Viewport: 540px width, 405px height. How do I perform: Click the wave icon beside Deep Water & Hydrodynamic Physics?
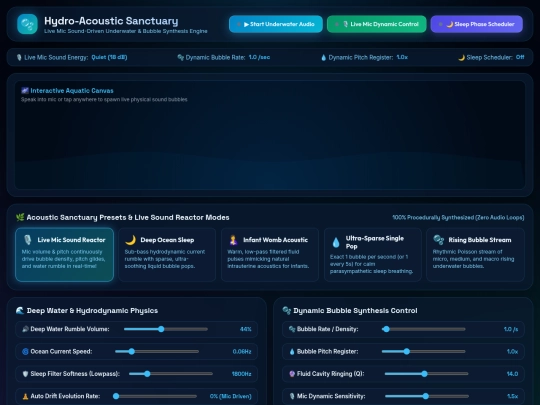tap(20, 311)
